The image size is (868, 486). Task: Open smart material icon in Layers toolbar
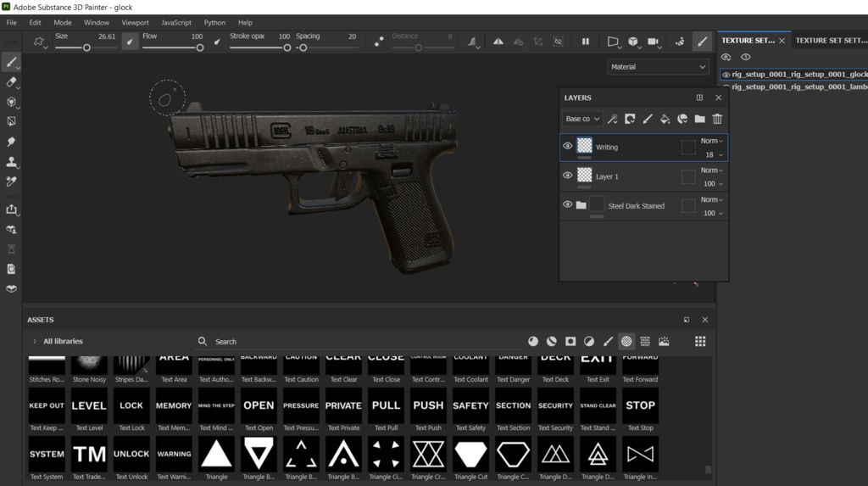[682, 119]
